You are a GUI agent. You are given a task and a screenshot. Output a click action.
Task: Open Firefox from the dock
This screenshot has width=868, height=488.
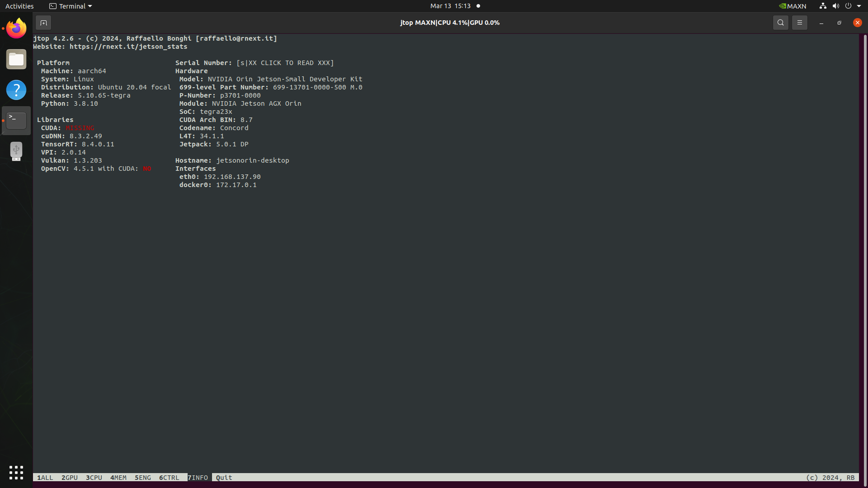16,28
